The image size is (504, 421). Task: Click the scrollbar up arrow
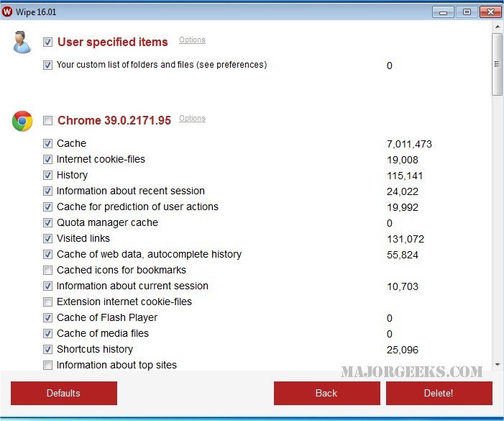pyautogui.click(x=497, y=27)
